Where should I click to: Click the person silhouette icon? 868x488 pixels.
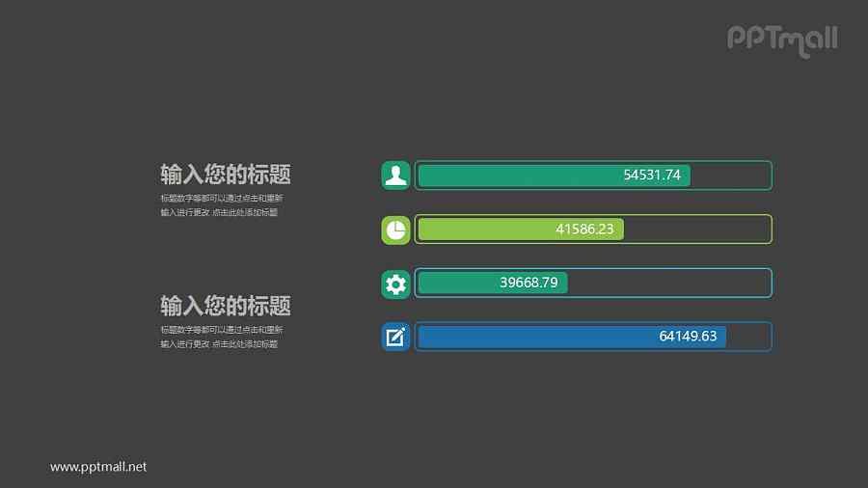click(x=395, y=176)
